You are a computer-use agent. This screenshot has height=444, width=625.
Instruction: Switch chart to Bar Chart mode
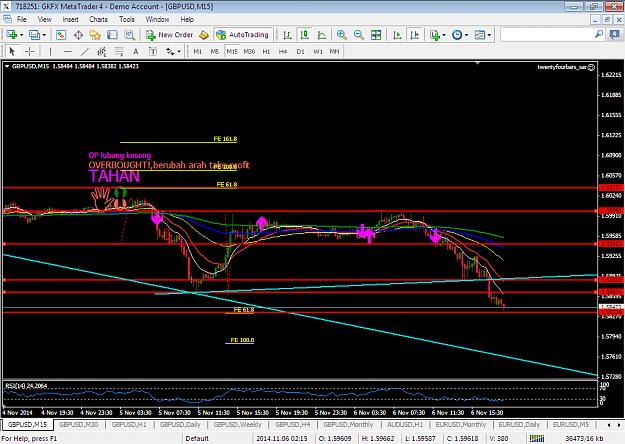point(287,35)
